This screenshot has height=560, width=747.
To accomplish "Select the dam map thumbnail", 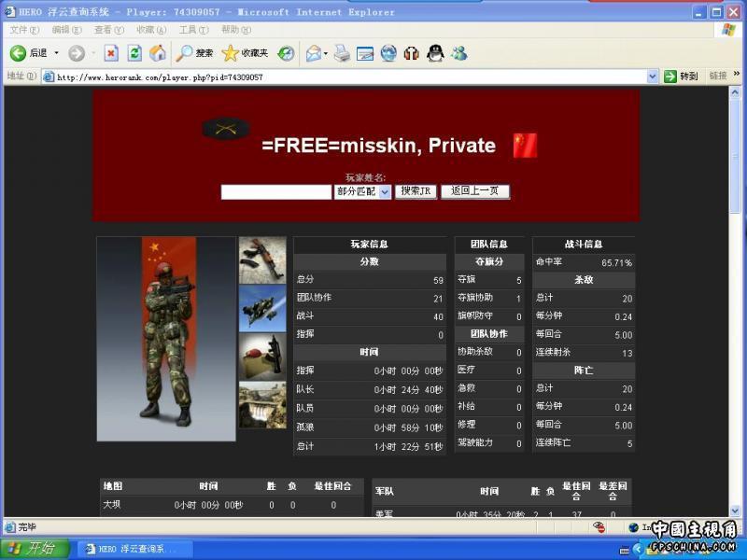I will coord(262,405).
